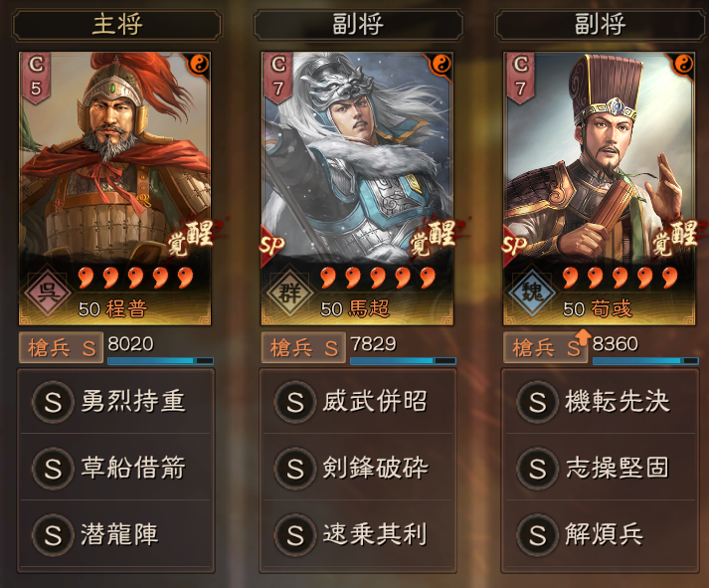This screenshot has height=588, width=709.
Task: Click the orange upgrade arrow beside 荀彧's 槍兵 S
Action: [584, 337]
